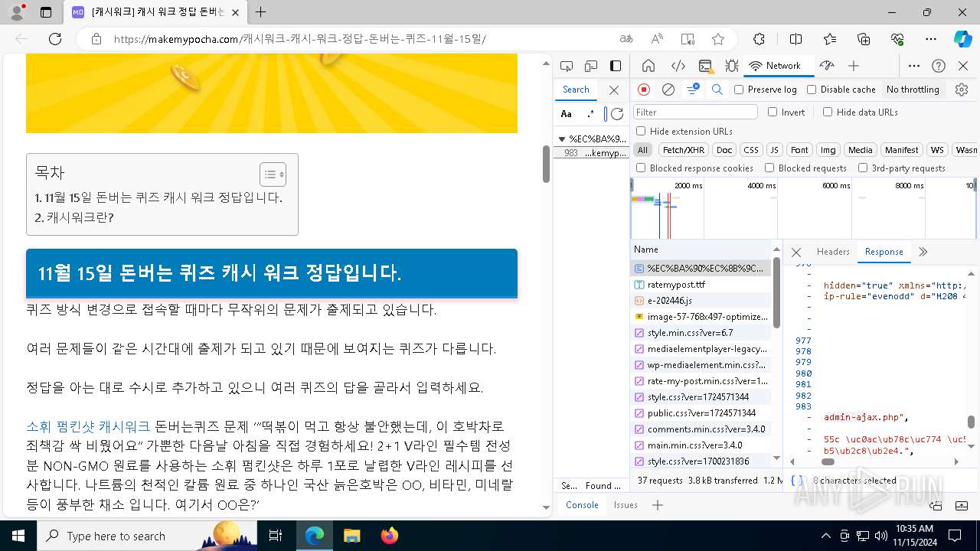The image size is (980, 551).
Task: Check 3rd-party requests checkbox
Action: 863,168
